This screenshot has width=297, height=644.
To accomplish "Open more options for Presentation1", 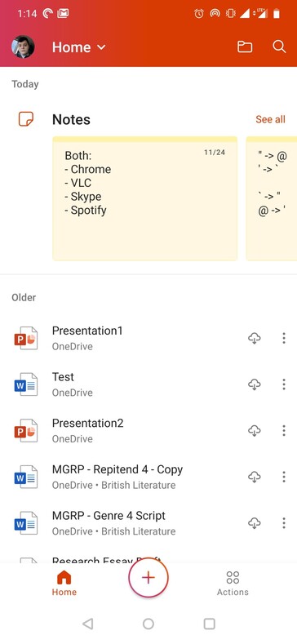I will click(x=284, y=338).
